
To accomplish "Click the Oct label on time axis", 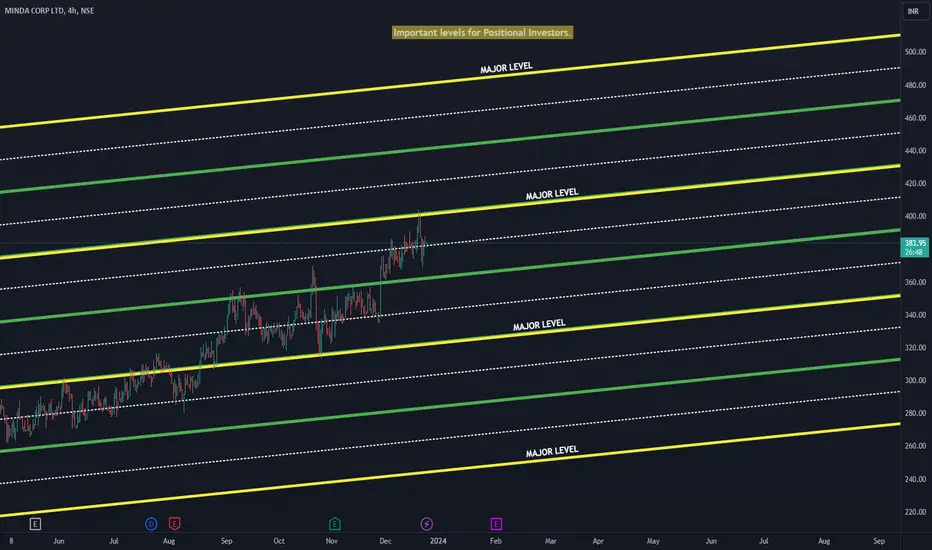I will [x=279, y=541].
